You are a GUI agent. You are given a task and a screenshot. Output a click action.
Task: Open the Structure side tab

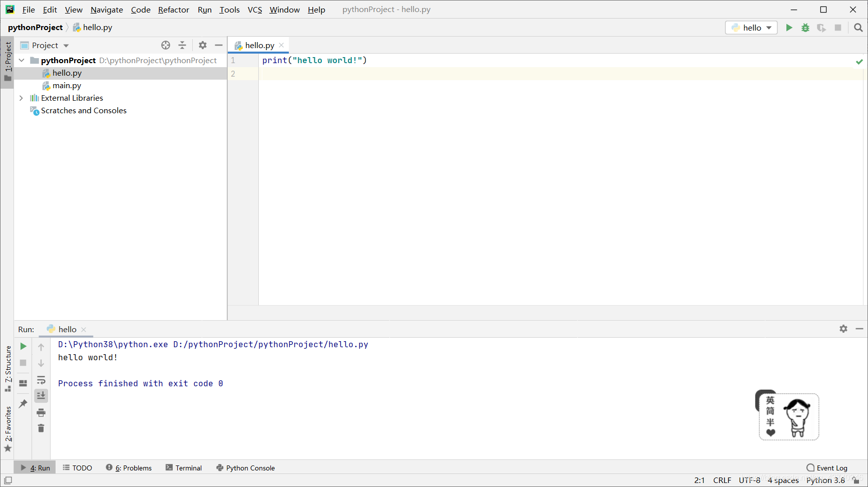(x=8, y=369)
